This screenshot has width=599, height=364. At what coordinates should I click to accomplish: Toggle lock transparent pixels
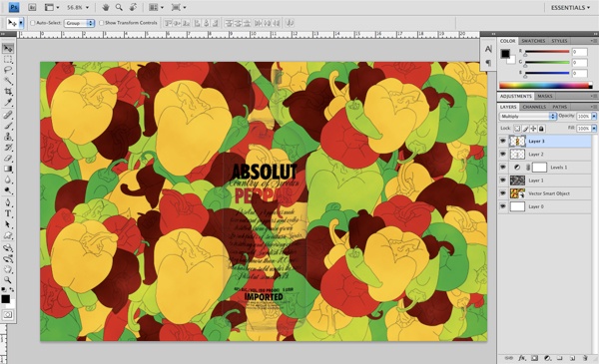point(517,129)
